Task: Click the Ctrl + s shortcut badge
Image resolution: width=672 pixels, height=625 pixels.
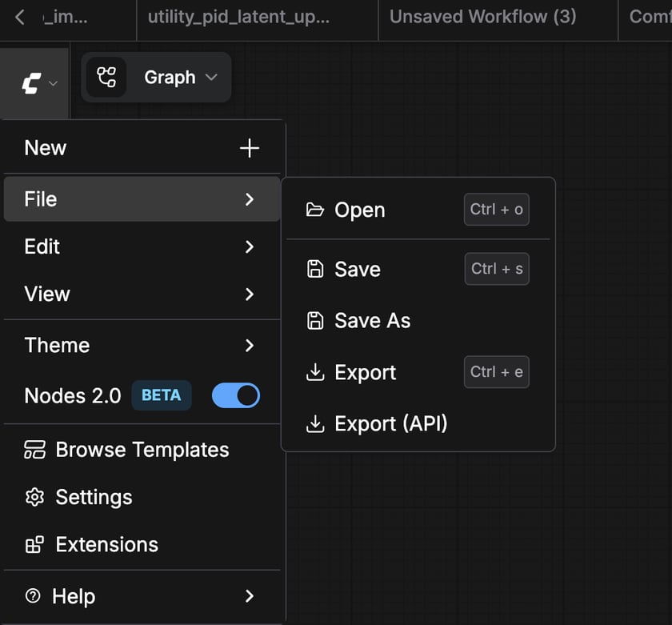Action: pos(497,269)
